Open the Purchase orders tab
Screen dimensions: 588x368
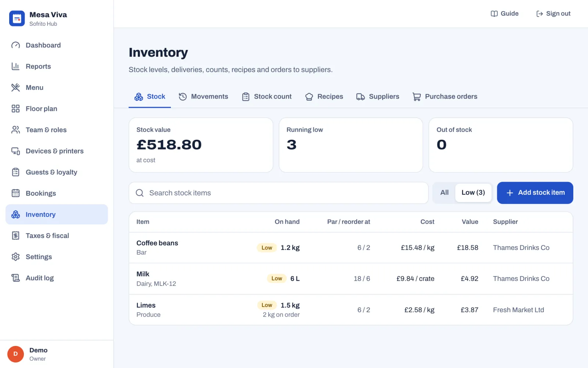click(x=445, y=96)
